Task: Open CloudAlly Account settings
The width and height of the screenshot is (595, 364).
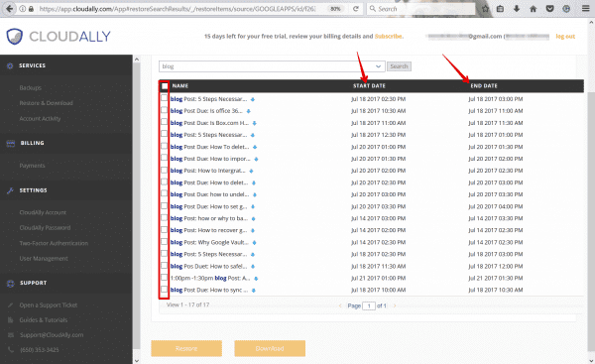Action: 43,212
